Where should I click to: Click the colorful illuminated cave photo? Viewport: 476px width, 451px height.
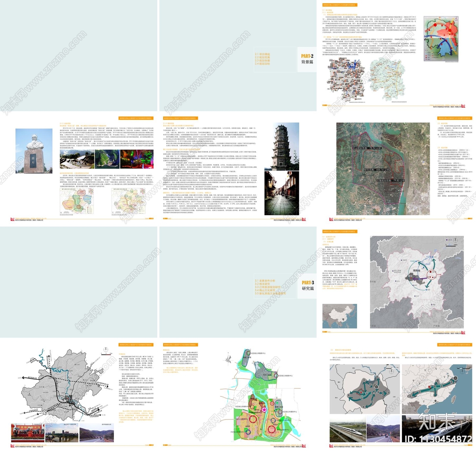[x=137, y=159]
